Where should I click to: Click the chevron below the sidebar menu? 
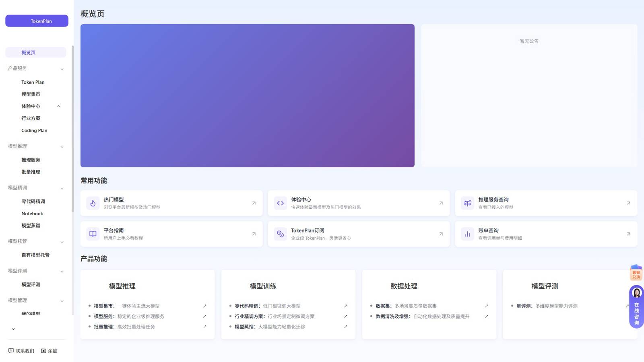(13, 329)
